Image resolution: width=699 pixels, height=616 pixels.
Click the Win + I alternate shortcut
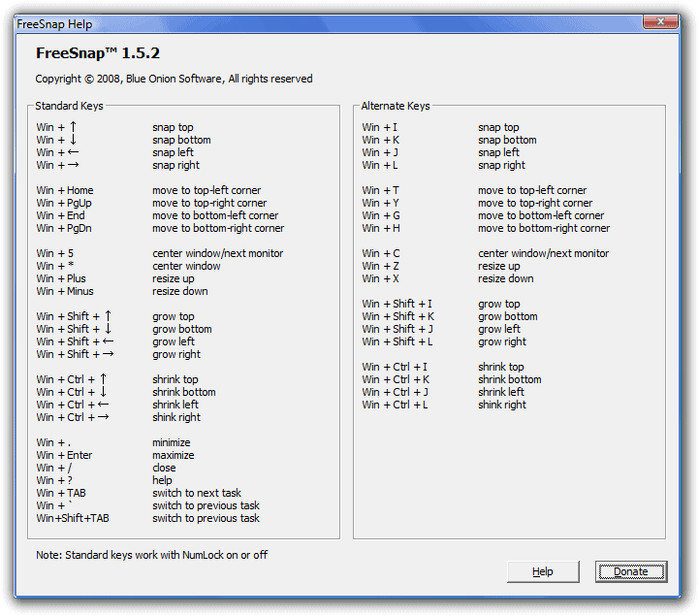(380, 127)
